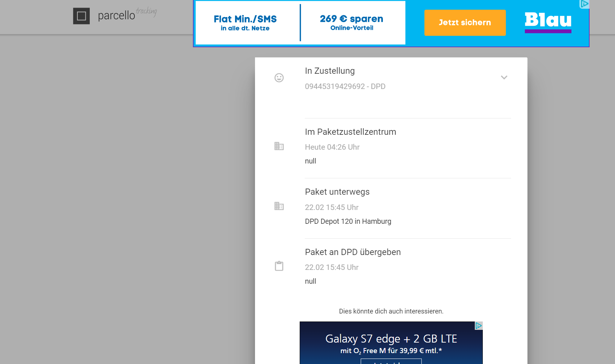Click the 269 € sparen Online-Vorteil offer
The image size is (615, 364).
tap(351, 23)
